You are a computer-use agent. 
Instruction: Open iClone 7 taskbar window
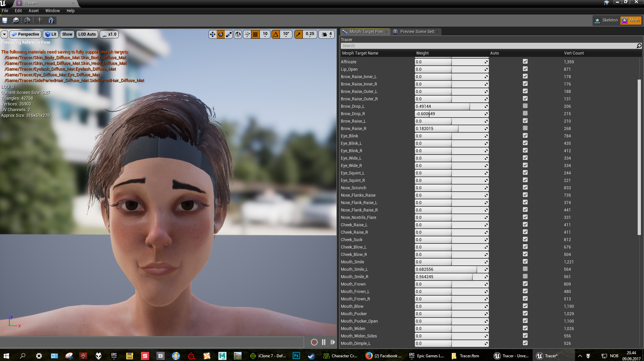pyautogui.click(x=268, y=356)
